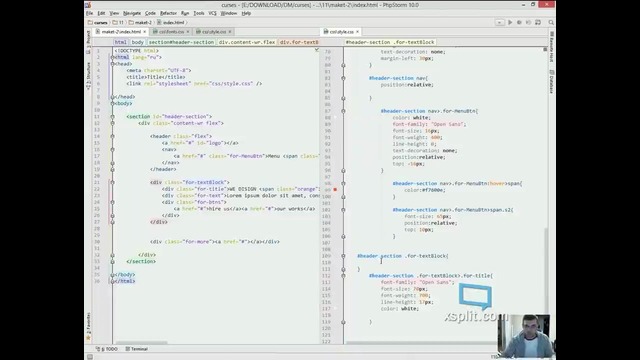Close the maket-2\index.html tab
The height and width of the screenshot is (360, 640).
point(144,32)
